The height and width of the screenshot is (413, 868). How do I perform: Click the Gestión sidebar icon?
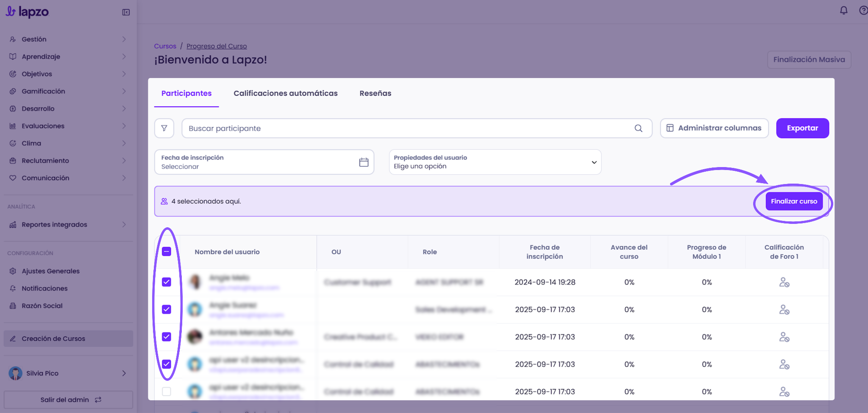(13, 39)
